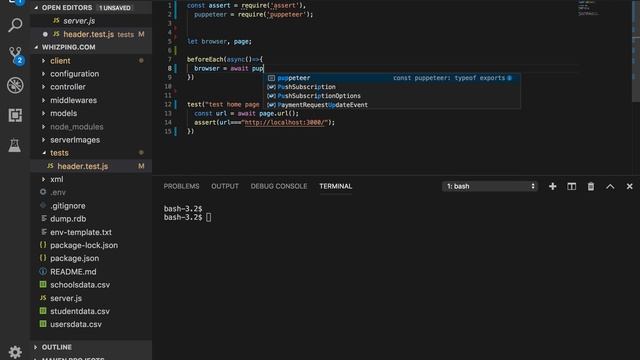Click the localhost:3000 URL link in code
Screen dimensions: 640x360
[285, 122]
